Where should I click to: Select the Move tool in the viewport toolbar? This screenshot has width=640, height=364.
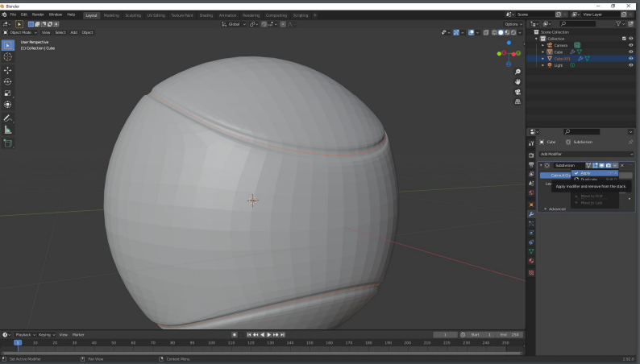[8, 69]
